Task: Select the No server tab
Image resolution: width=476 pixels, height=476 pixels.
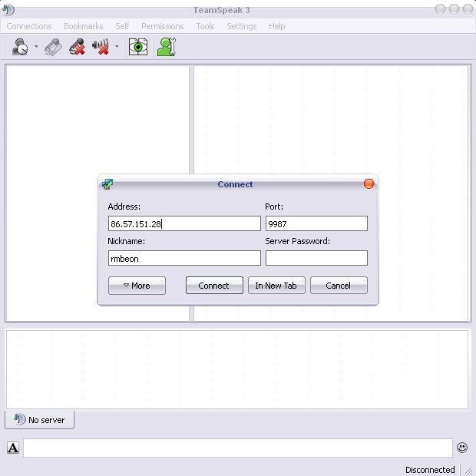Action: [39, 419]
